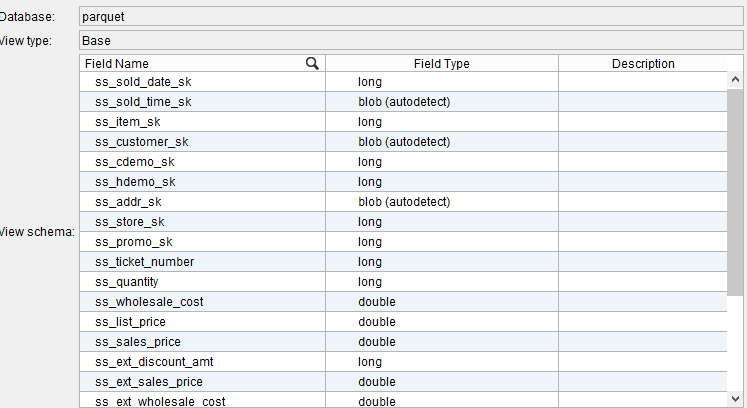The image size is (747, 408).
Task: Click the long type of ss_sold_date_sk
Action: coord(370,82)
